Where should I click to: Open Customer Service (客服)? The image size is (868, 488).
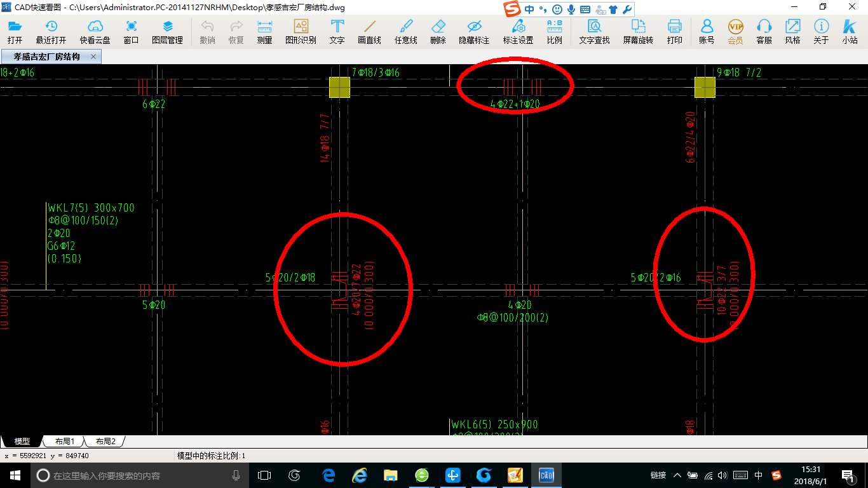(x=764, y=32)
